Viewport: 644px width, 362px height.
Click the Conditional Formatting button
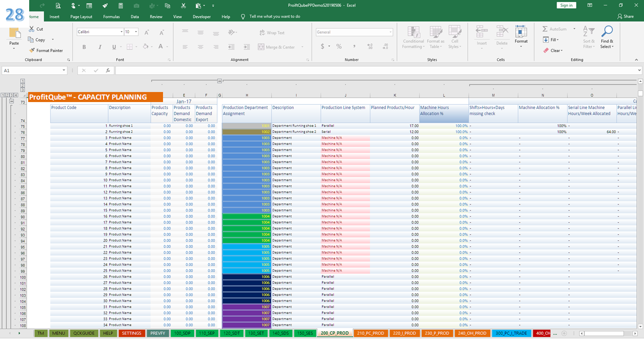413,38
